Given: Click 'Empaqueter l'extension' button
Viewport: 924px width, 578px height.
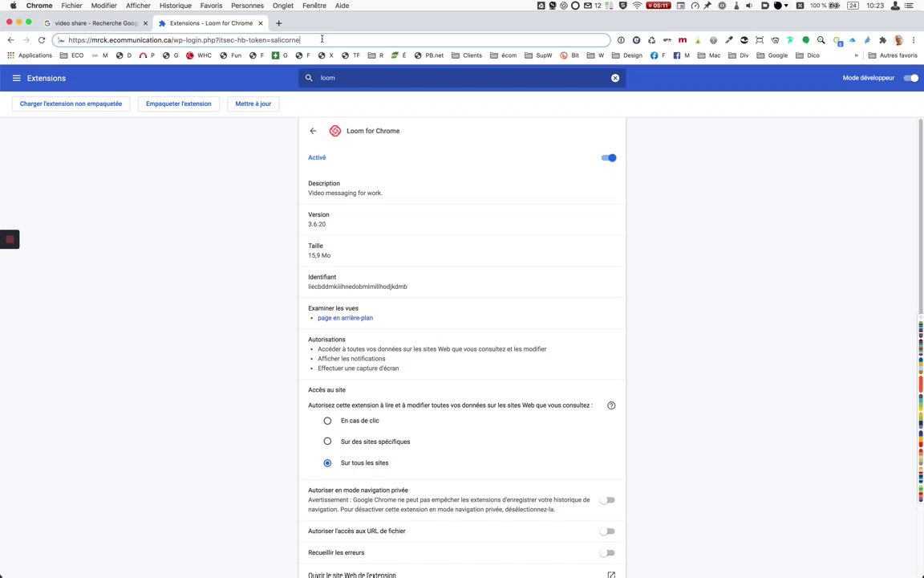Looking at the screenshot, I should coord(179,104).
